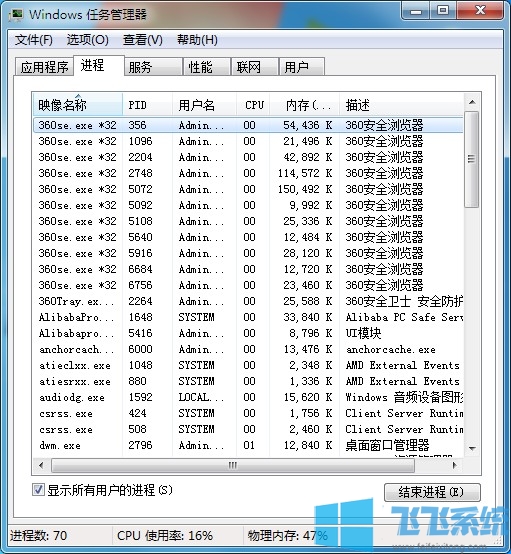Open the 文件(F) menu
The image size is (511, 554).
pos(34,40)
